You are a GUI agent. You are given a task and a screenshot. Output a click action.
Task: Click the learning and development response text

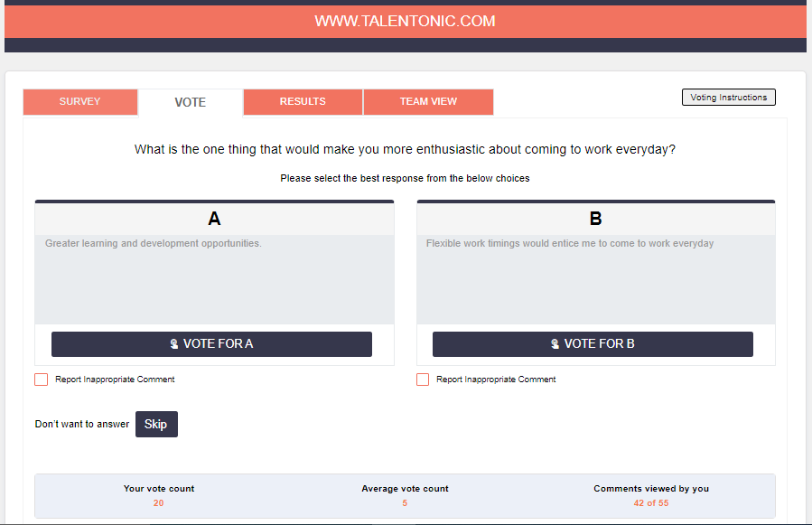click(154, 244)
